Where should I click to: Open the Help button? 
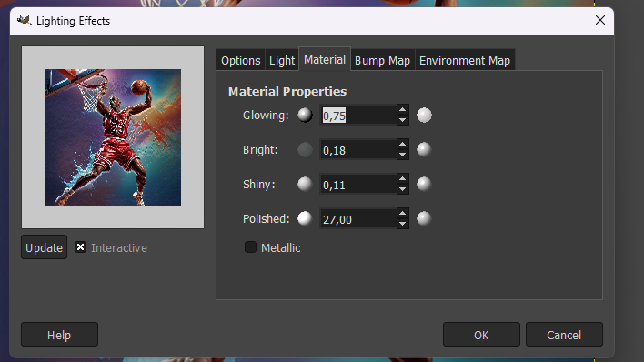coord(59,335)
